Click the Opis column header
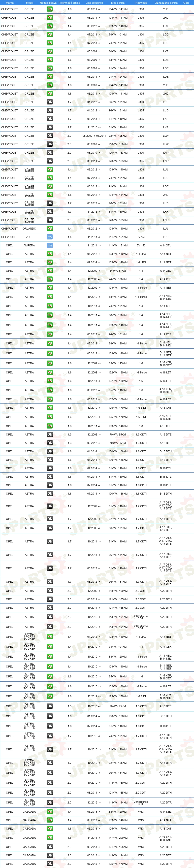194x868 pixels. pos(186,3)
